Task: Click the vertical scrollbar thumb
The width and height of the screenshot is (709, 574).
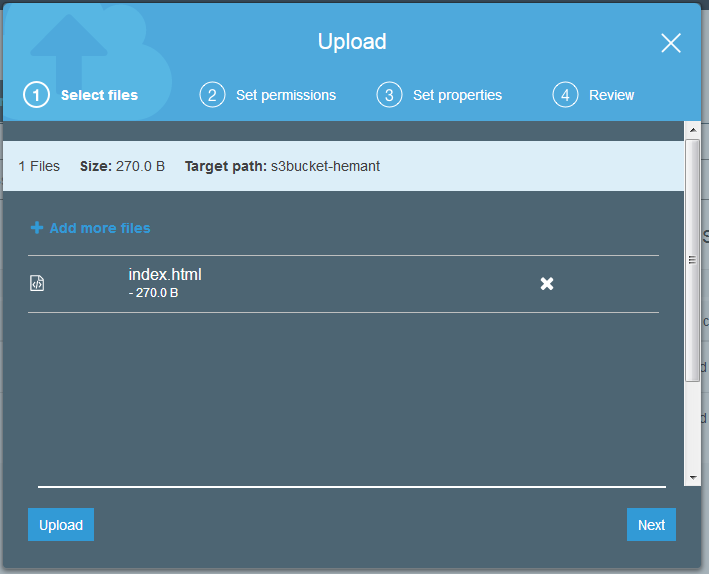Action: tap(692, 261)
